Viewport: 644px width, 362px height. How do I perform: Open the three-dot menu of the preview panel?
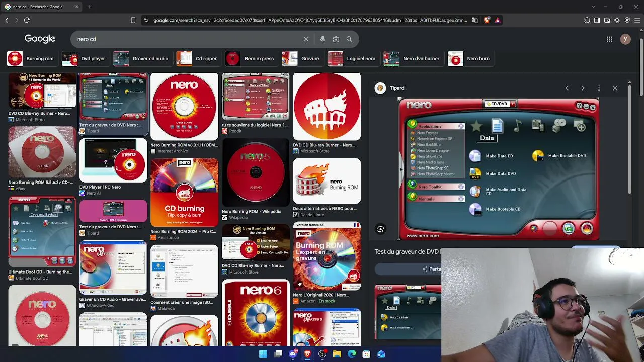[x=599, y=88]
